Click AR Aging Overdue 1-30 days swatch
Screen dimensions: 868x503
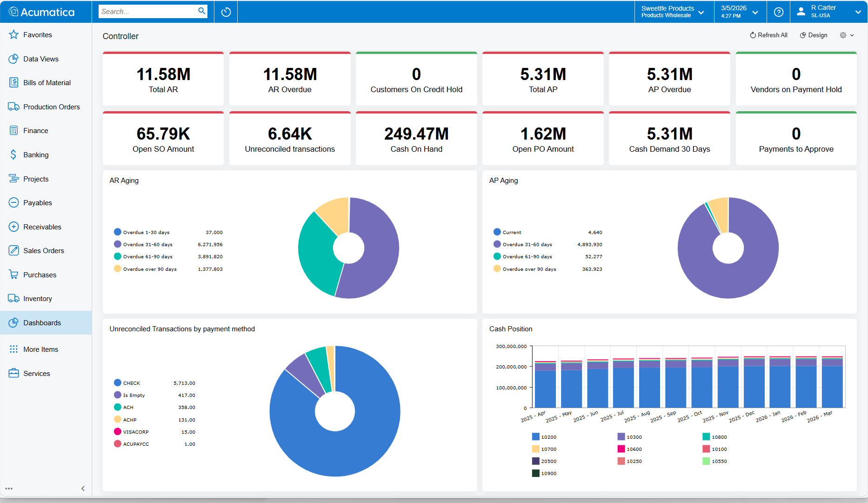pos(118,232)
